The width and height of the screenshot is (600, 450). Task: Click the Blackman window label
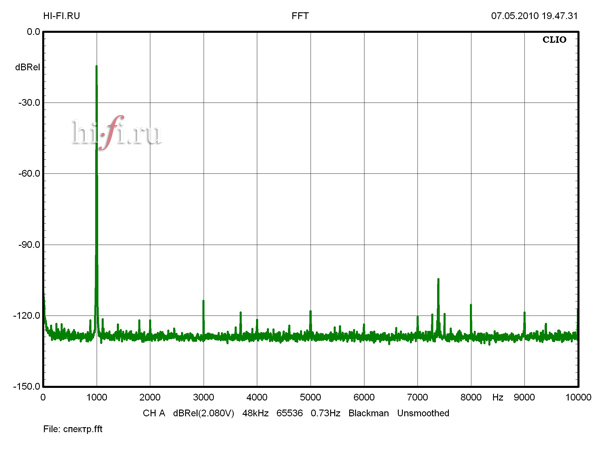pyautogui.click(x=368, y=413)
